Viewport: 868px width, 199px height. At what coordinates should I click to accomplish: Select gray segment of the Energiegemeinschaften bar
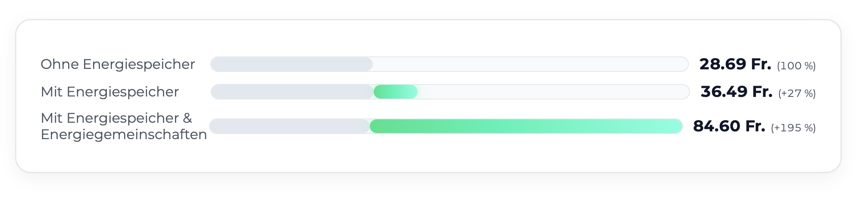click(290, 126)
